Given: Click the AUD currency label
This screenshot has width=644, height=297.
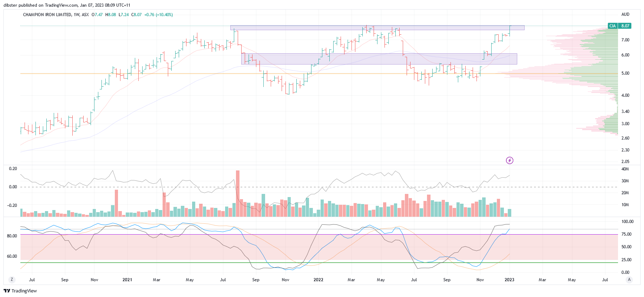Looking at the screenshot, I should [625, 14].
